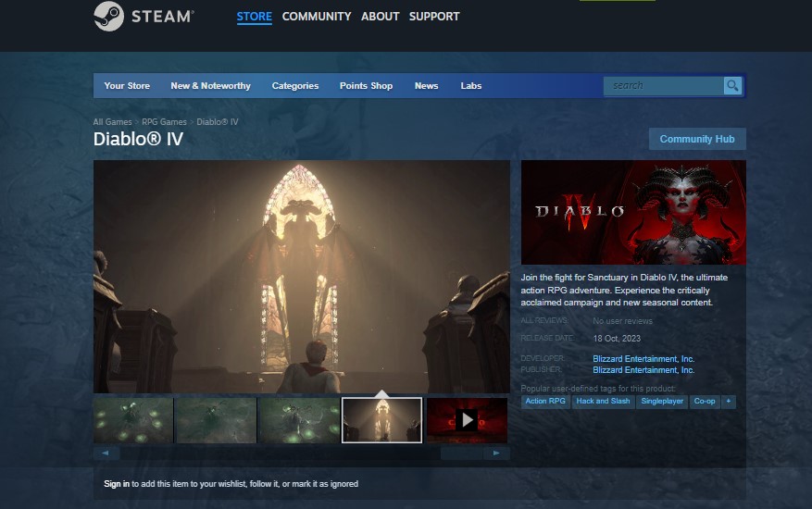Click the Steam logo icon
The width and height of the screenshot is (812, 509).
coord(109,17)
